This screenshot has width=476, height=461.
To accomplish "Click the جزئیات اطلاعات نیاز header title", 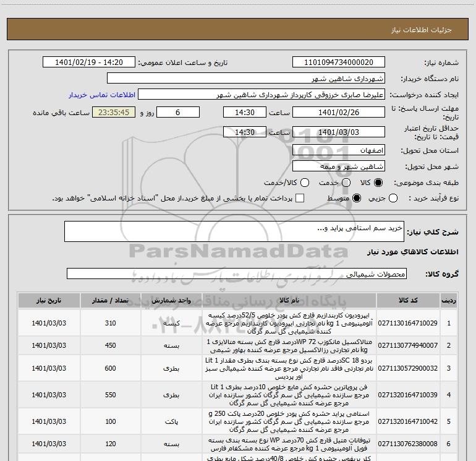I will tap(422, 30).
